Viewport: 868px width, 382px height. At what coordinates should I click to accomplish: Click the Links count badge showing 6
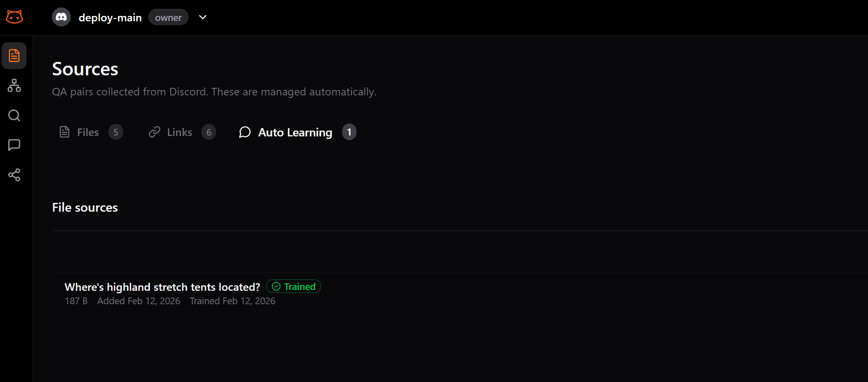[x=209, y=132]
